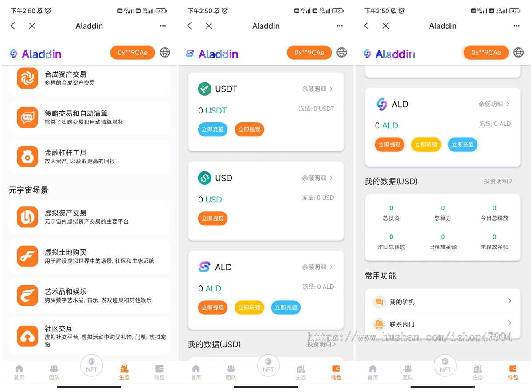This screenshot has width=532, height=392.
Task: Open 投资明细 chevron in right screen
Action: 511,181
